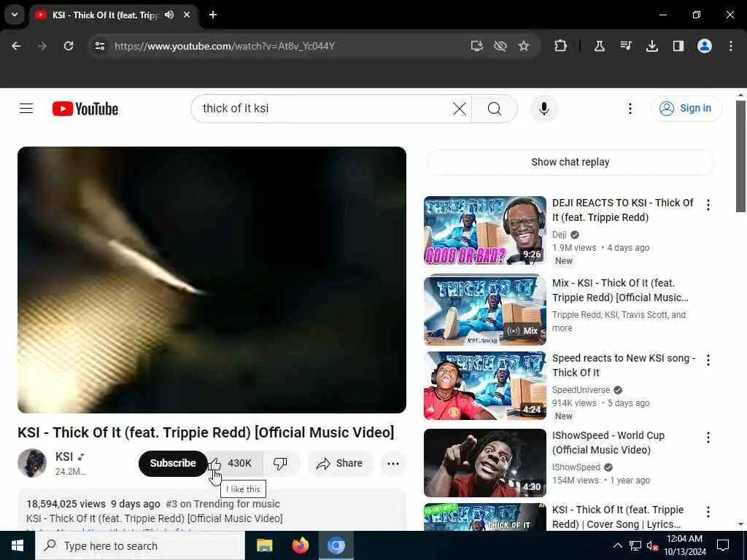This screenshot has height=560, width=747.
Task: Expand the video description box
Action: point(212,511)
